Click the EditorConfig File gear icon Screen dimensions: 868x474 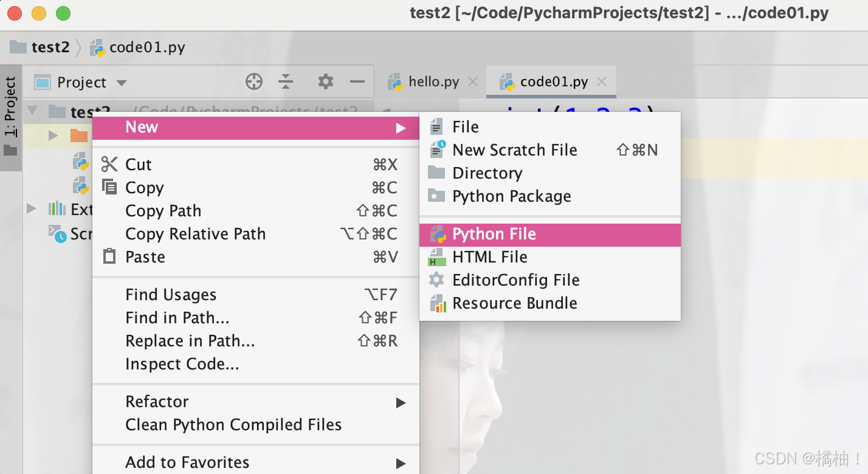click(436, 280)
